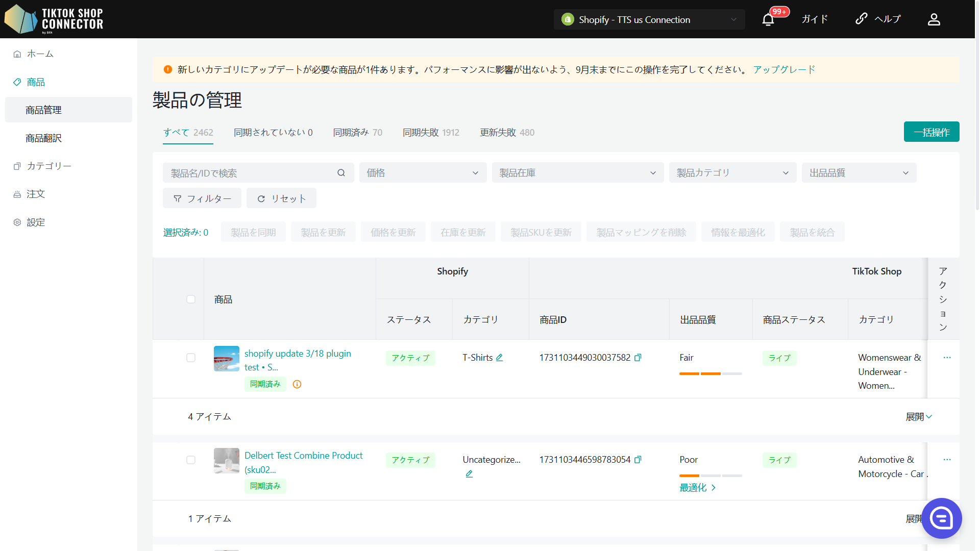980x551 pixels.
Task: Open the Shopify - TTS us Connection dropdown
Action: point(649,19)
